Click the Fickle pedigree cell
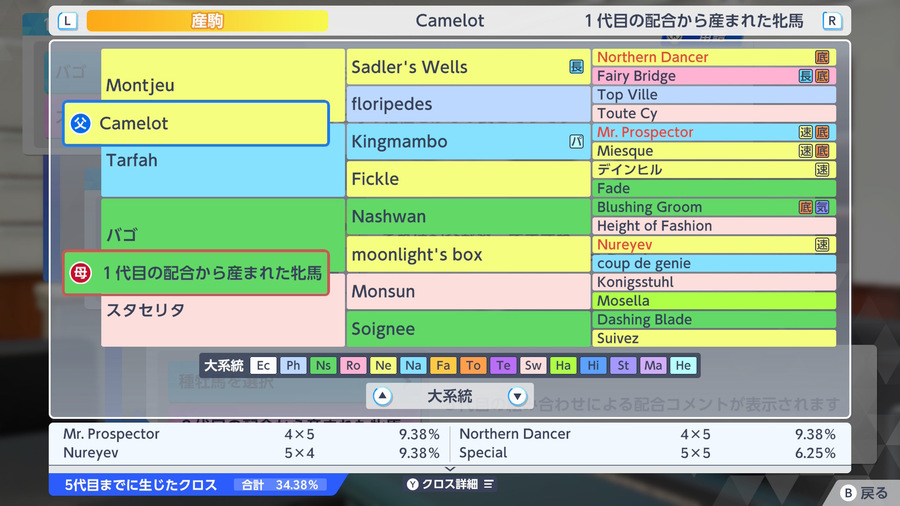 pyautogui.click(x=468, y=179)
